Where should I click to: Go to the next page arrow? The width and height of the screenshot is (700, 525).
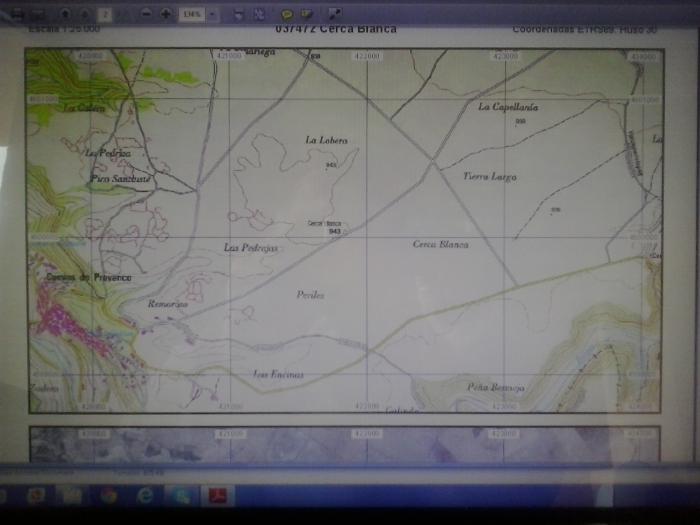click(x=85, y=14)
